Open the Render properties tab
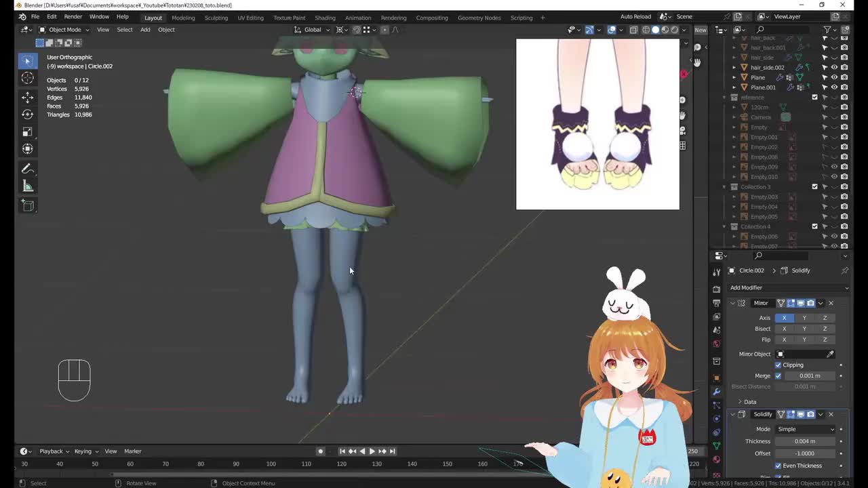This screenshot has width=868, height=488. pyautogui.click(x=716, y=289)
